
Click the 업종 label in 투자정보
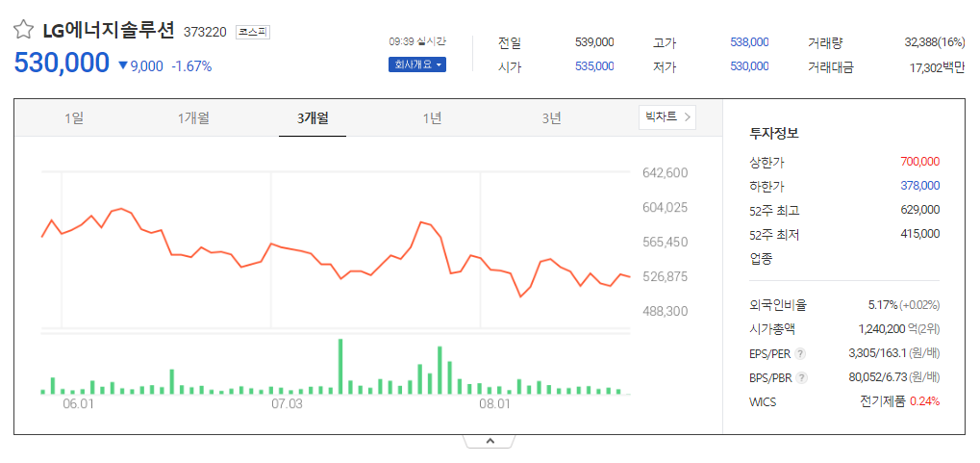pyautogui.click(x=761, y=258)
